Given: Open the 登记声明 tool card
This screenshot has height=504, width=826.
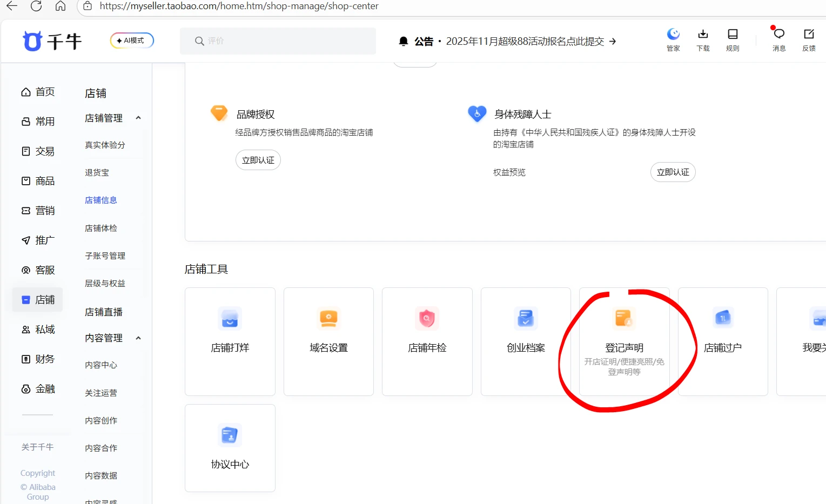Looking at the screenshot, I should point(624,341).
